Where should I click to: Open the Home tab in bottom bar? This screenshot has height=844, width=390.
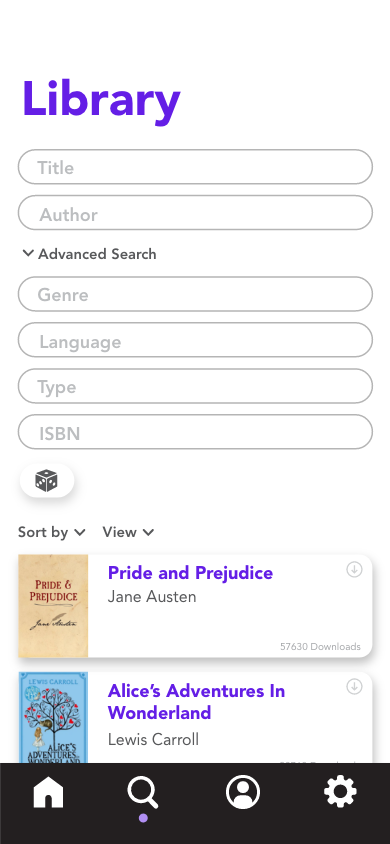tap(48, 792)
